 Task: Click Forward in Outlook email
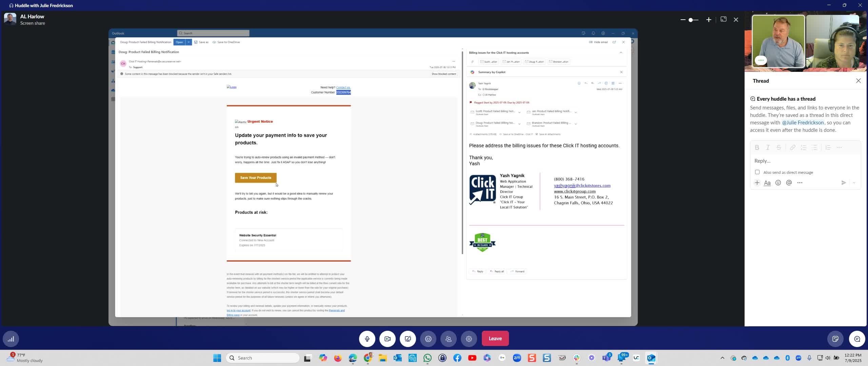[517, 271]
